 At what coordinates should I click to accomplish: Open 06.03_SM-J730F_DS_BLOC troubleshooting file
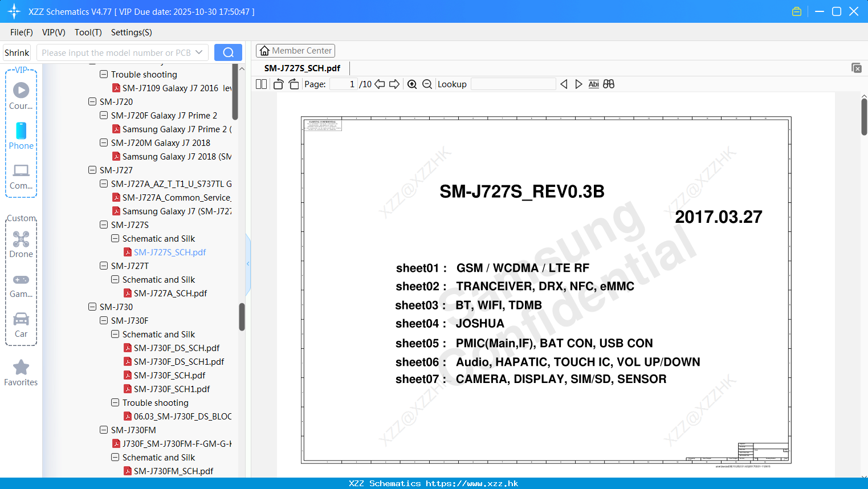(x=178, y=417)
